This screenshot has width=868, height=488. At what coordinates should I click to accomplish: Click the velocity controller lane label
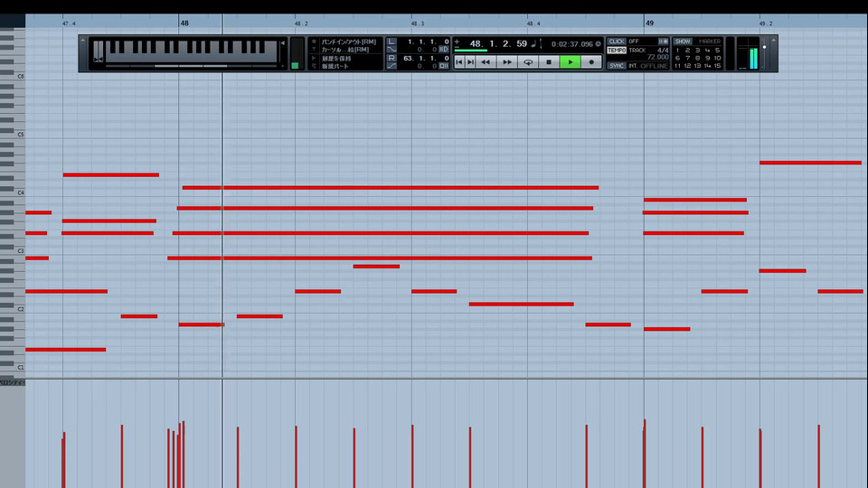(x=12, y=382)
